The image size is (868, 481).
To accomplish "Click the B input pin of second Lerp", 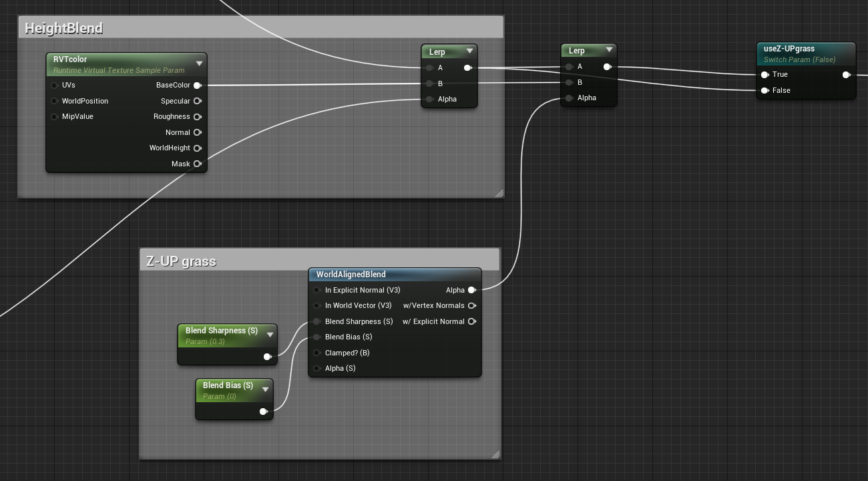I will [x=569, y=83].
